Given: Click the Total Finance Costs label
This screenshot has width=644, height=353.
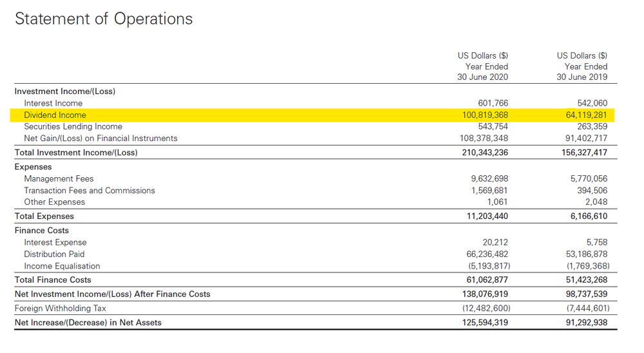Looking at the screenshot, I should tap(53, 280).
